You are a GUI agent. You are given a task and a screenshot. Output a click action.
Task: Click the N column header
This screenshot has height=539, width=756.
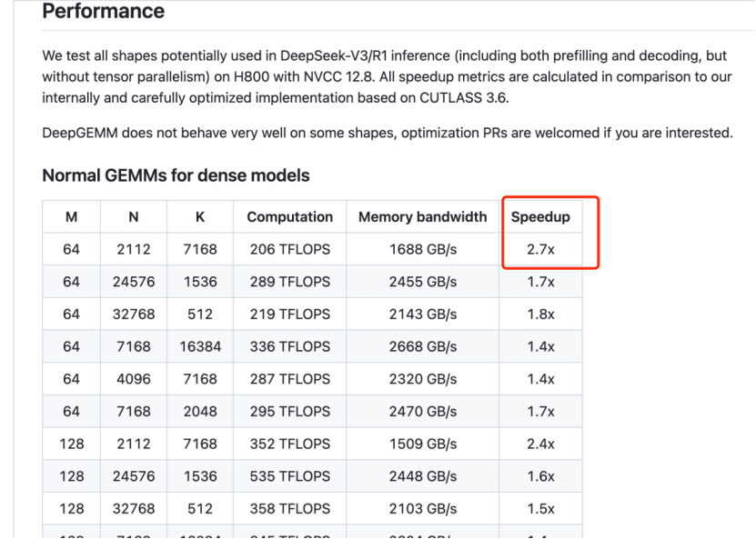click(x=134, y=217)
